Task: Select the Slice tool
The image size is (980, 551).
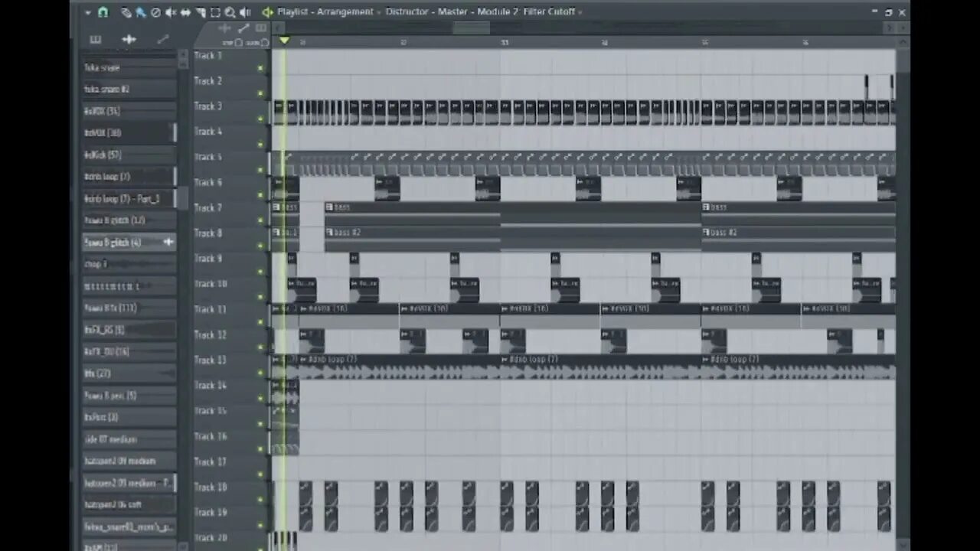Action: point(201,12)
